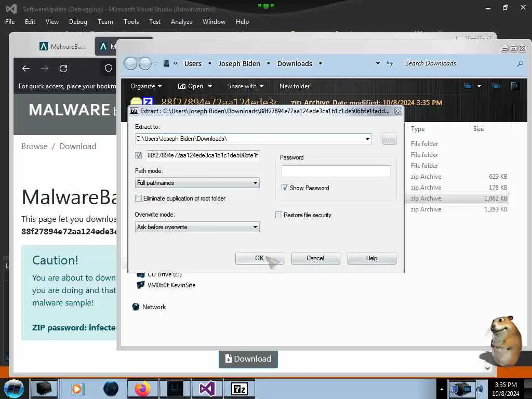
Task: Change view icon in Explorer toolbar
Action: coord(468,86)
